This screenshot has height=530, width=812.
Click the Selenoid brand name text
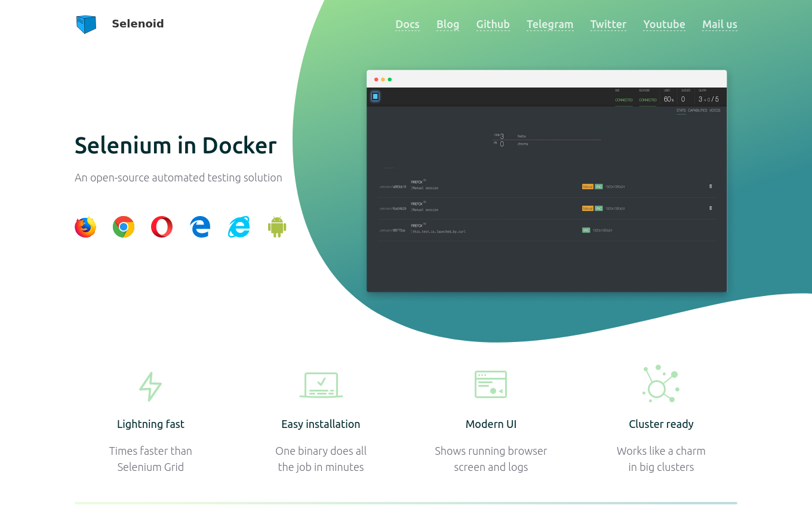click(138, 24)
